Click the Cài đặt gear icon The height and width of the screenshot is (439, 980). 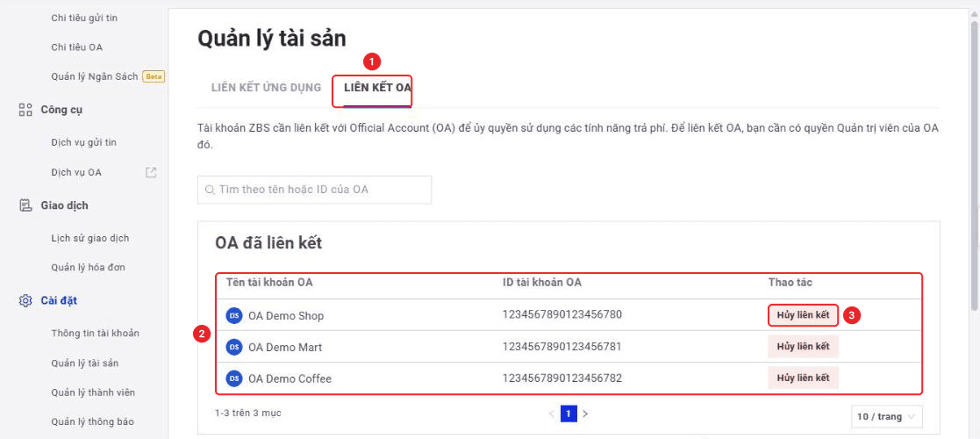(x=25, y=301)
